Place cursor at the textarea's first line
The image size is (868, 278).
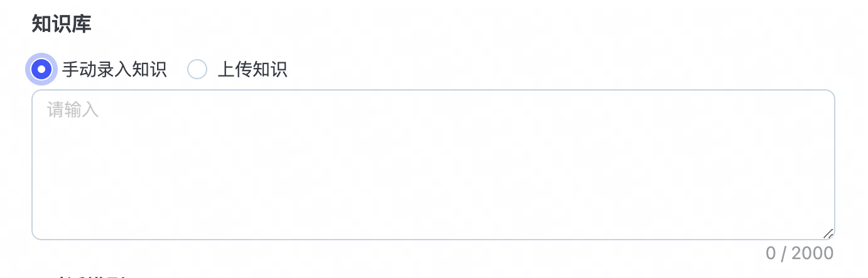pyautogui.click(x=251, y=110)
